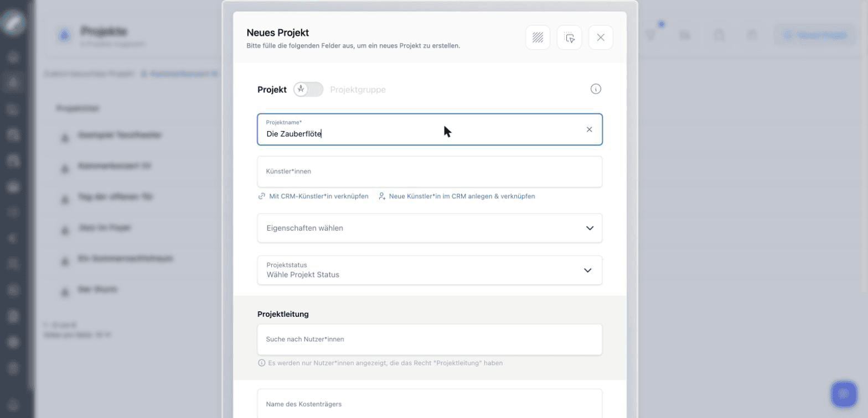The image size is (868, 418).
Task: Click the chevron in Wähle Projekt Status field
Action: coord(588,270)
